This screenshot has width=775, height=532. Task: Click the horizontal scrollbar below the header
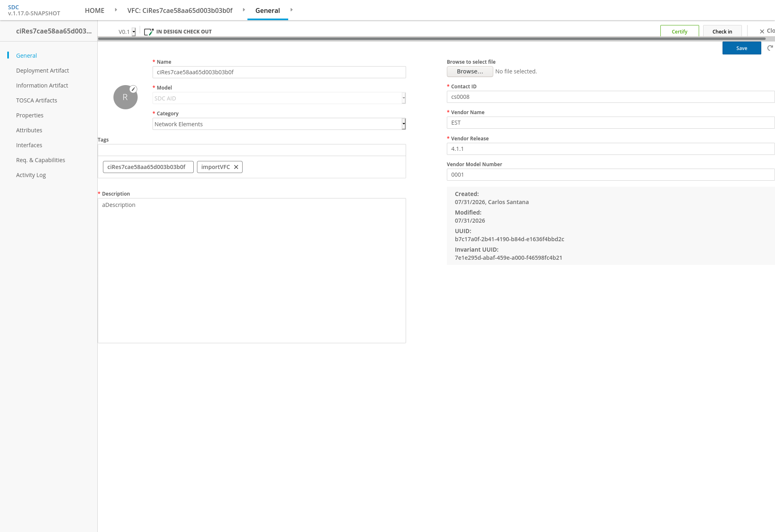(431, 39)
